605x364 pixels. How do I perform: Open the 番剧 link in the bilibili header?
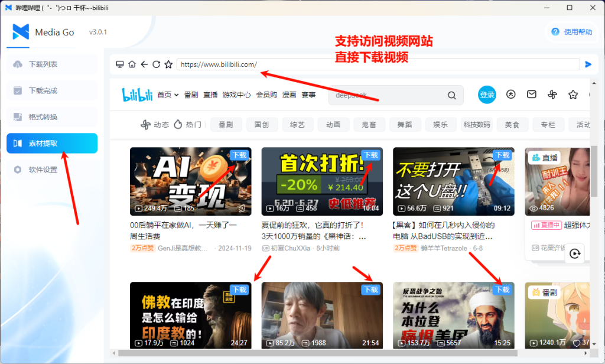click(x=191, y=95)
